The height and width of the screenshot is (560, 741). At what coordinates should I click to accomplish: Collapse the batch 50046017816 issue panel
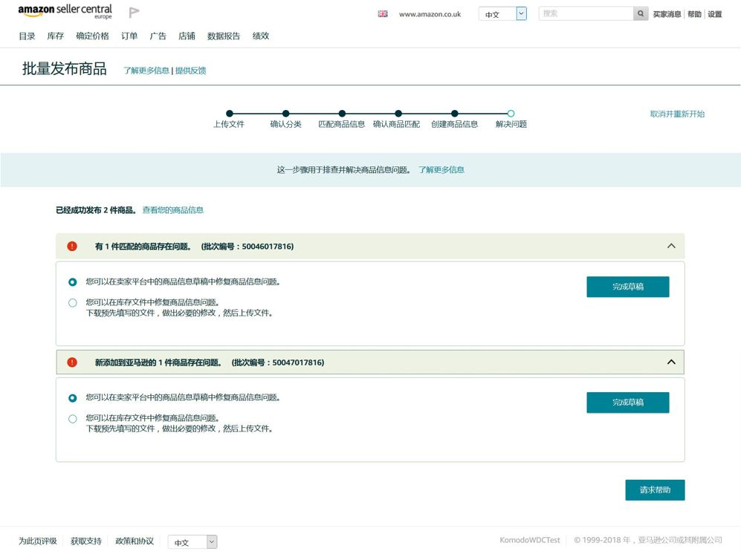pos(671,246)
